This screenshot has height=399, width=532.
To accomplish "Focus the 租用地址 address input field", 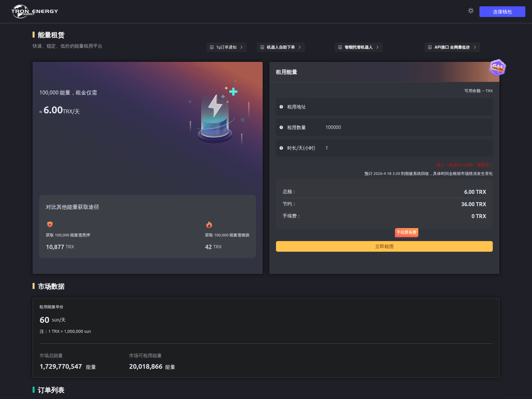I will tap(384, 107).
